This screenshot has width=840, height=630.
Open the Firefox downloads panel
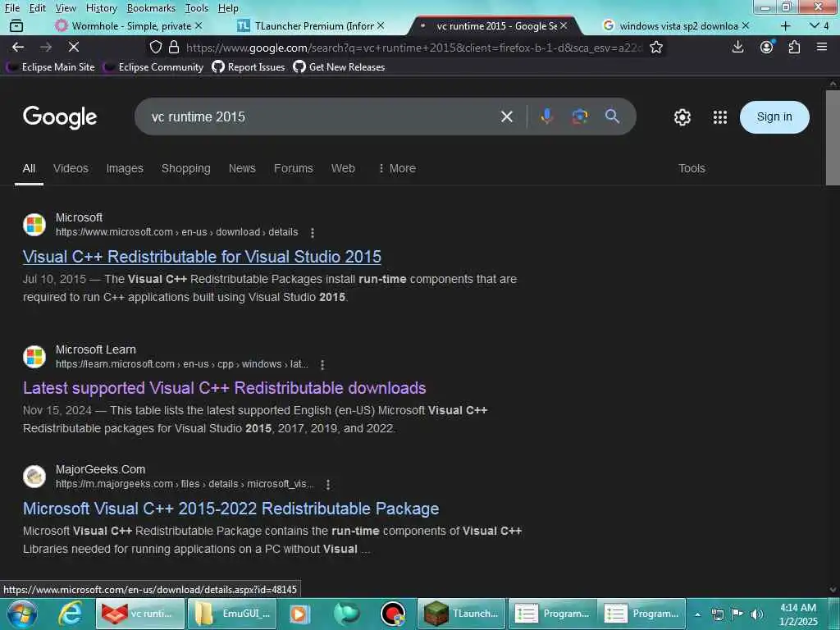pos(737,47)
